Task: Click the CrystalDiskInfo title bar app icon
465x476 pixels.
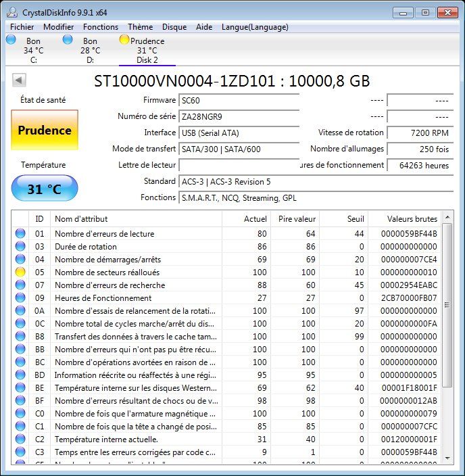Action: 12,12
